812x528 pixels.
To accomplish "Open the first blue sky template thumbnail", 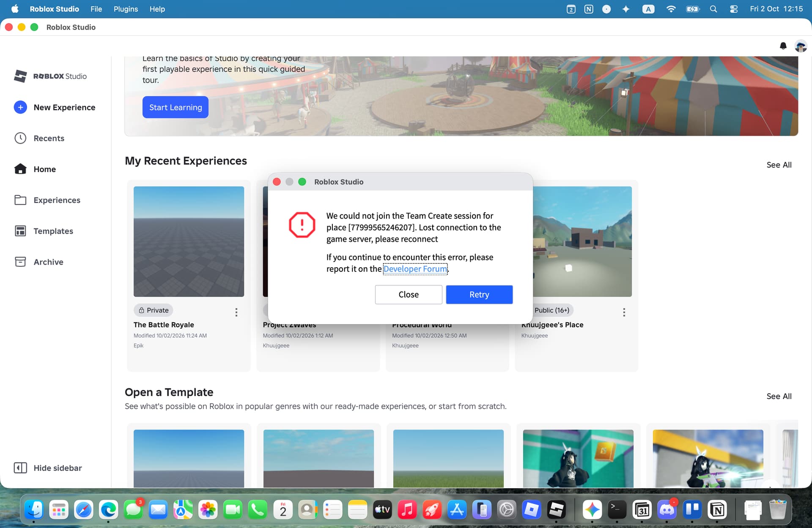I will [189, 459].
